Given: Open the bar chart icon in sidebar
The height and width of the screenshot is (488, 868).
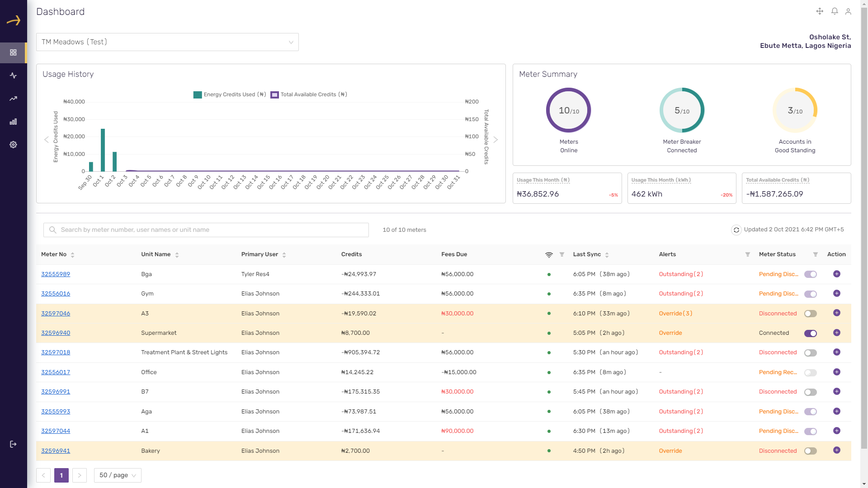Looking at the screenshot, I should coord(13,122).
